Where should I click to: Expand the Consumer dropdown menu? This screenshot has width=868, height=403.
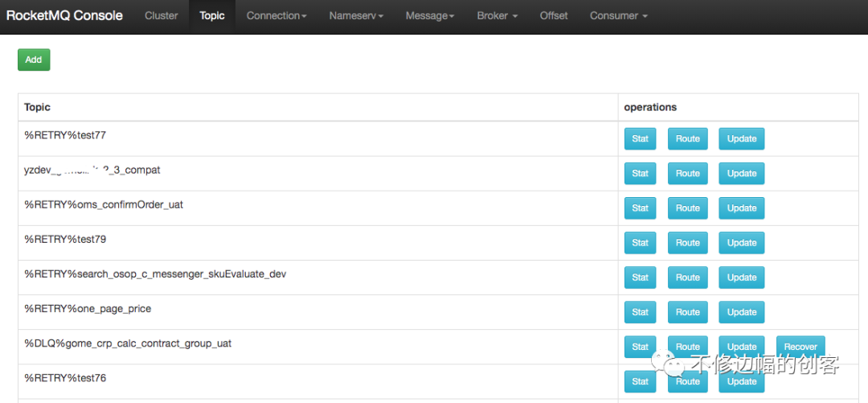[x=618, y=16]
